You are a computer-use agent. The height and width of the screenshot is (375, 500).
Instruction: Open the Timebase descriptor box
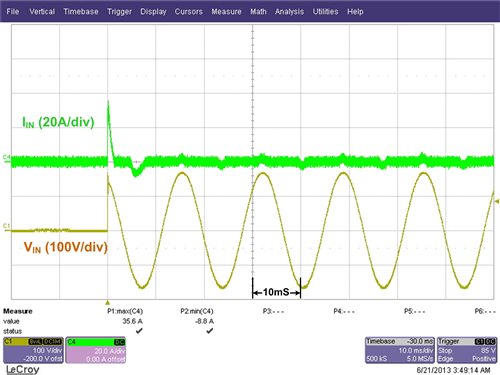[400, 350]
